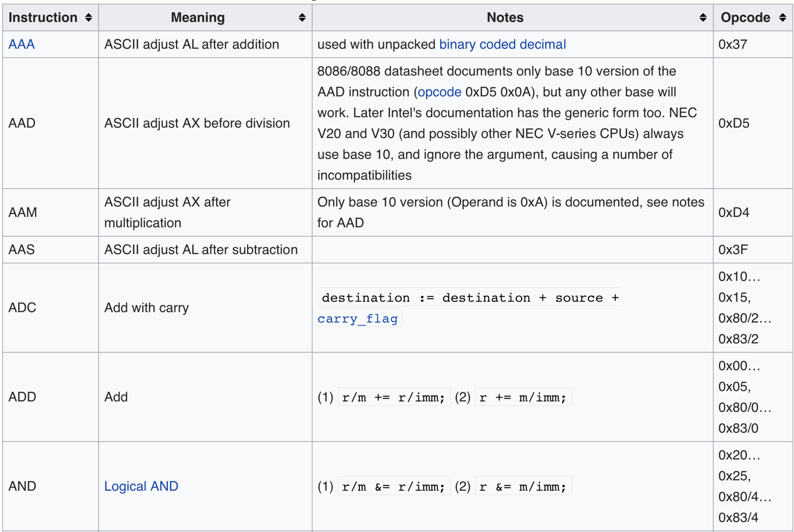Click the 0x37 opcode cell
Screen dimensions: 794x532
coord(733,44)
